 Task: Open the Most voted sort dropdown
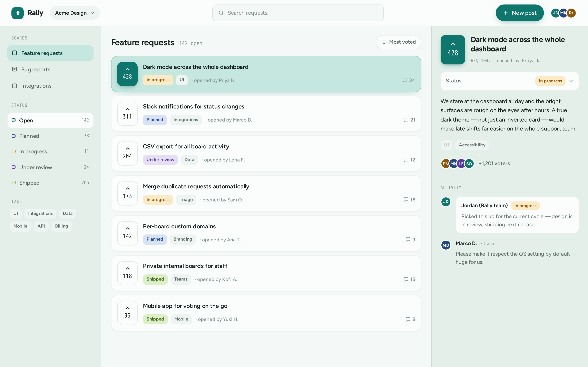(x=398, y=42)
